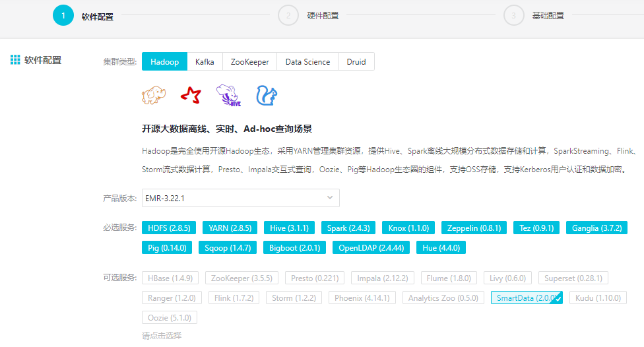The height and width of the screenshot is (347, 644).
Task: Toggle Flink (1.7.2) optional service
Action: (234, 298)
